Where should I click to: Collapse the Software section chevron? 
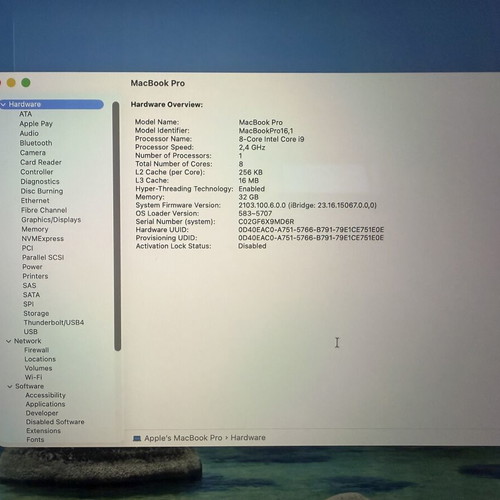(10, 386)
